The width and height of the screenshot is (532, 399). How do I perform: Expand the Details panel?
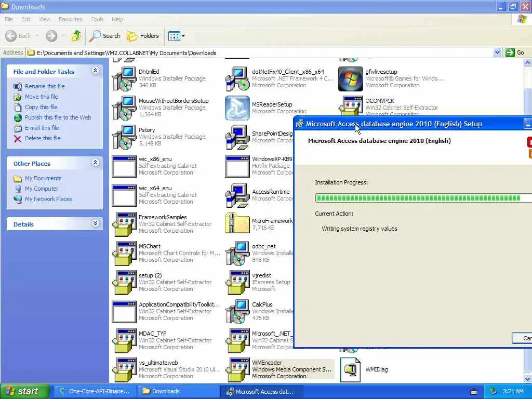(96, 223)
